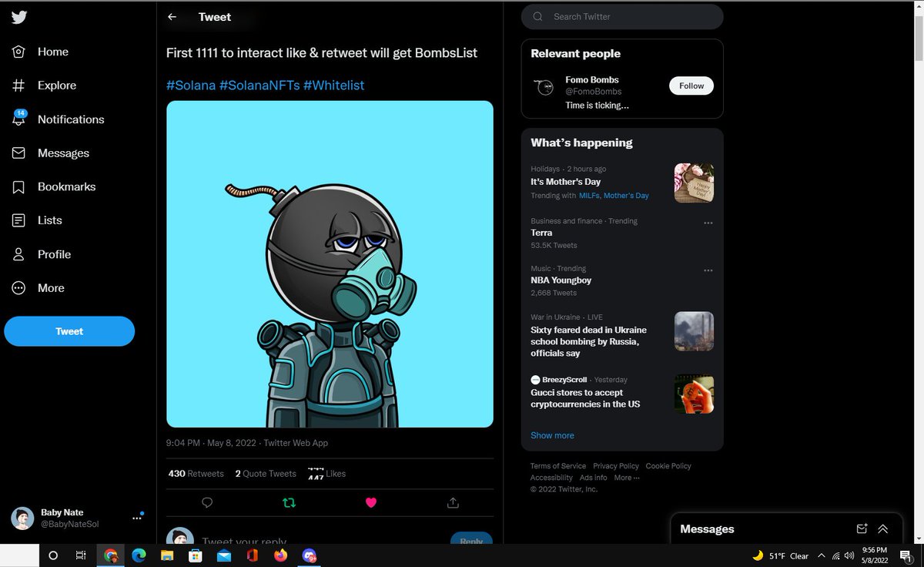
Task: Expand the Messages drawer with double chevron
Action: tap(883, 529)
